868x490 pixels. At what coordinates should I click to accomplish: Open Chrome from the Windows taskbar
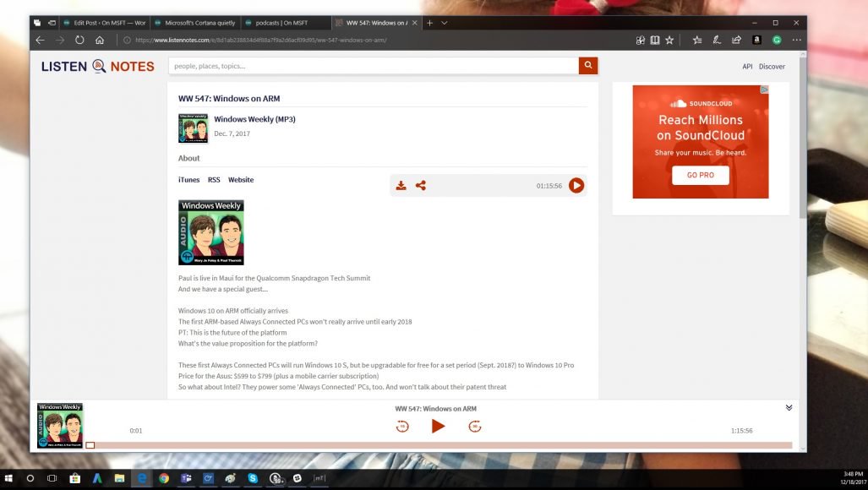(164, 478)
